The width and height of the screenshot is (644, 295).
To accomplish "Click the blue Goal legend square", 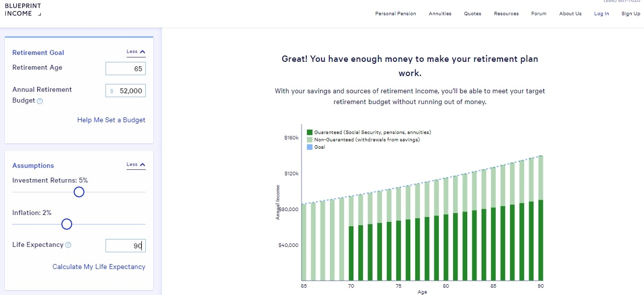I will (310, 147).
